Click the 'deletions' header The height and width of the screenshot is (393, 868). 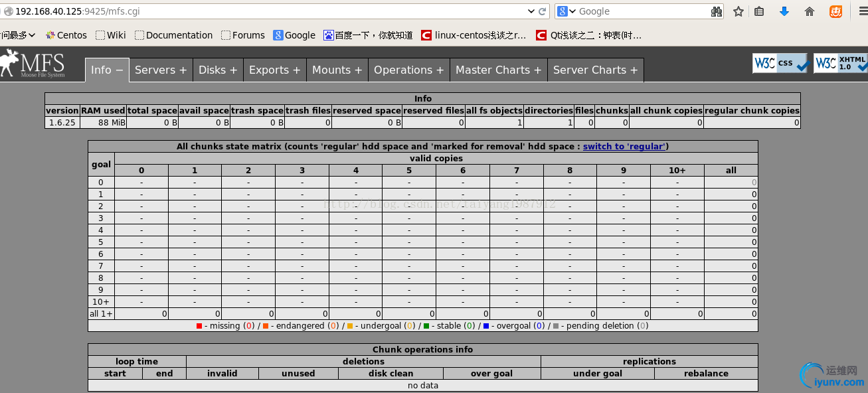(x=363, y=362)
